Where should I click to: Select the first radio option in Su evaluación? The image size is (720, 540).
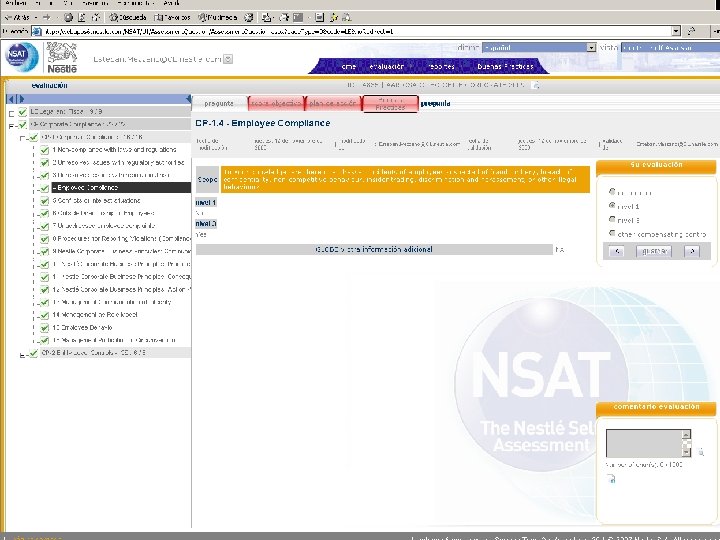[612, 192]
